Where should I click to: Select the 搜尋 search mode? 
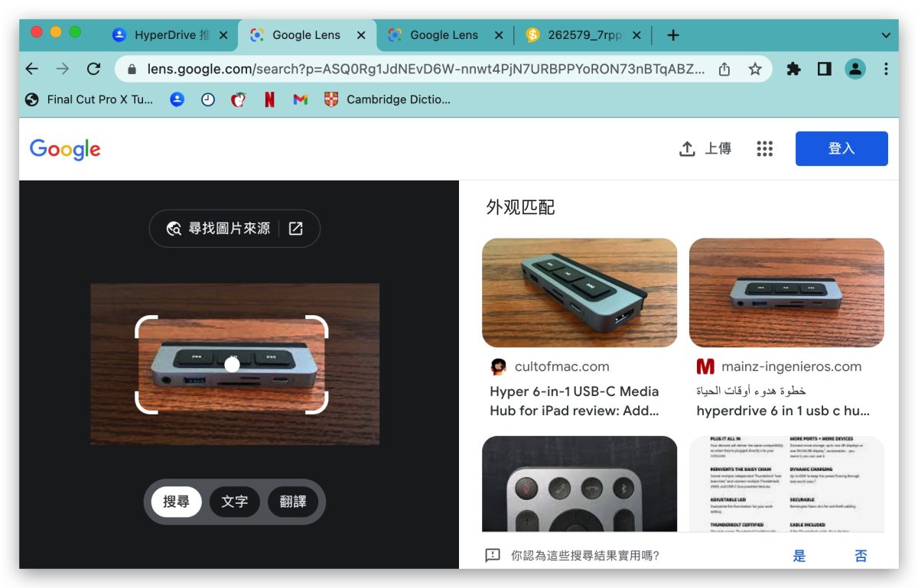(176, 502)
